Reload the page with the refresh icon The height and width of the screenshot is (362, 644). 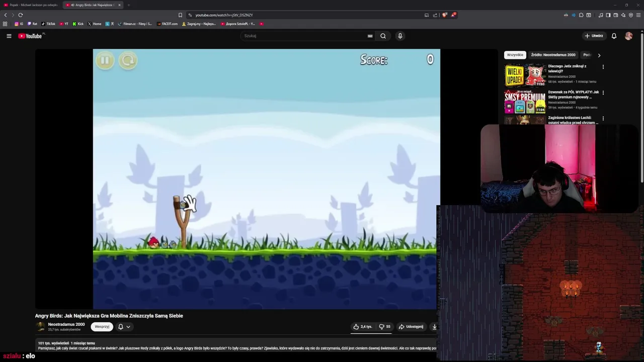(20, 15)
